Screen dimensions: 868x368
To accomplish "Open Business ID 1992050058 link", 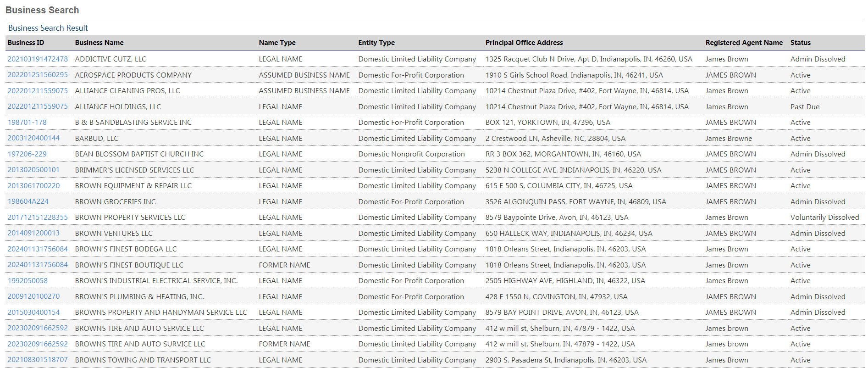I will [x=28, y=281].
